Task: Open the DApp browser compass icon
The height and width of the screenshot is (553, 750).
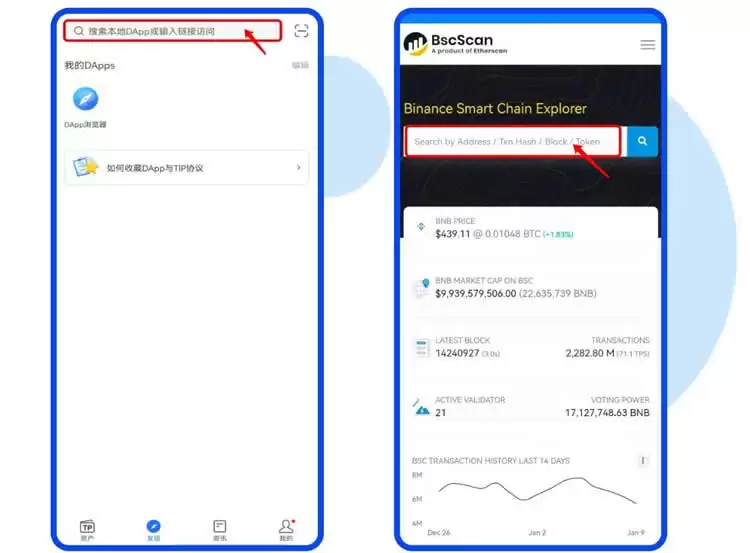Action: (86, 99)
